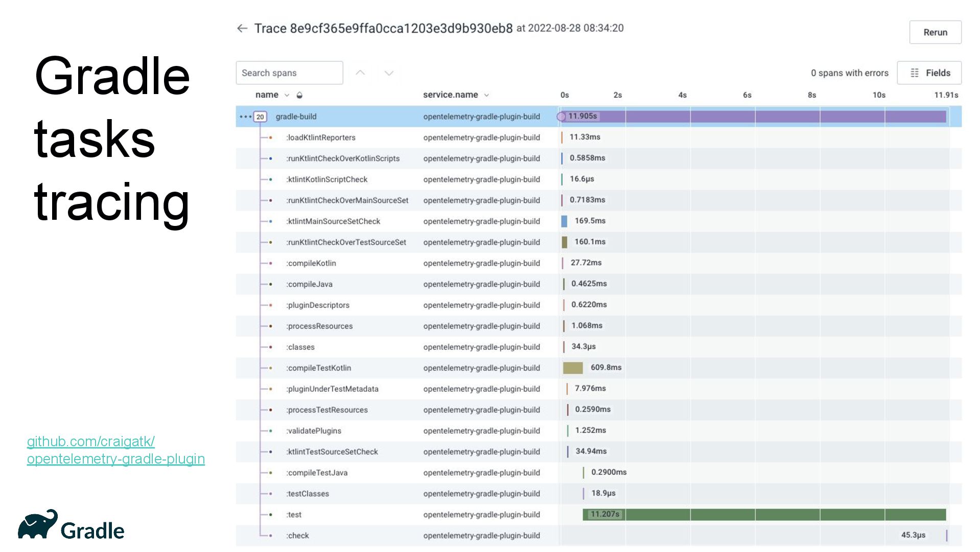Collapse gradle-build span with 20 children badge

click(260, 117)
